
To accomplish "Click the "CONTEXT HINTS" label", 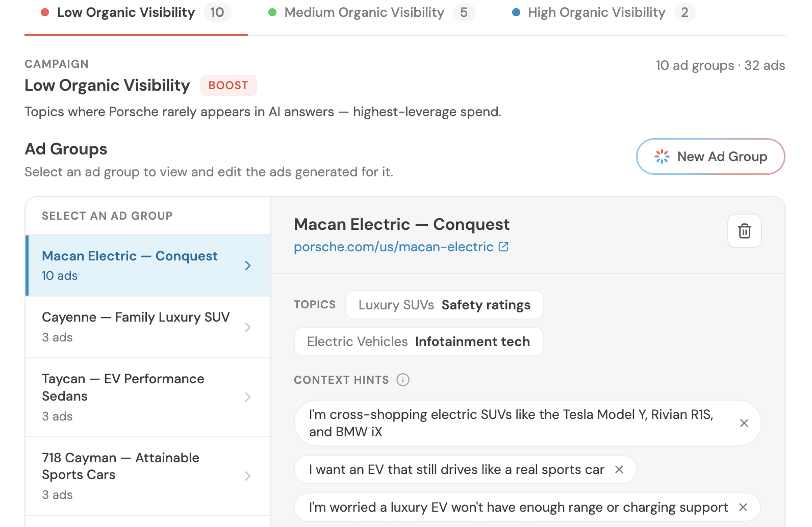I will pyautogui.click(x=341, y=380).
